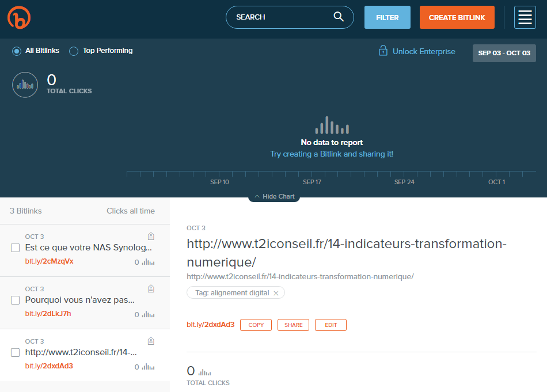Click bar chart icon next to bit.ly/2dxdAd3 in list
The image size is (547, 392).
[x=148, y=367]
